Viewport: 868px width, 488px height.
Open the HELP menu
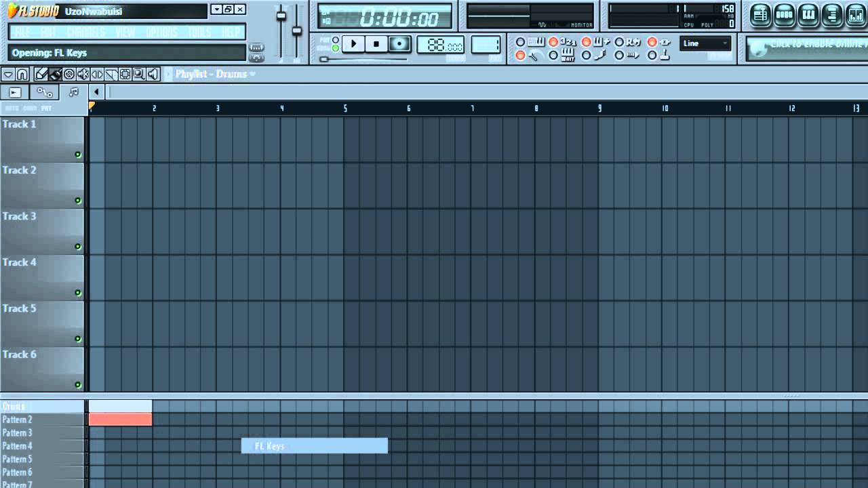(x=231, y=33)
